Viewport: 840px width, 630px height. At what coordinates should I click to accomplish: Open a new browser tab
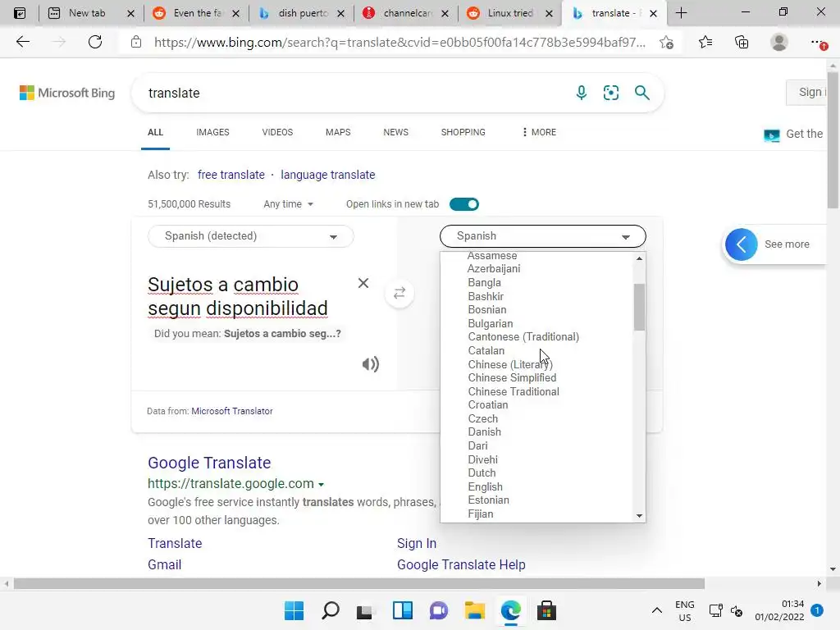pos(681,13)
